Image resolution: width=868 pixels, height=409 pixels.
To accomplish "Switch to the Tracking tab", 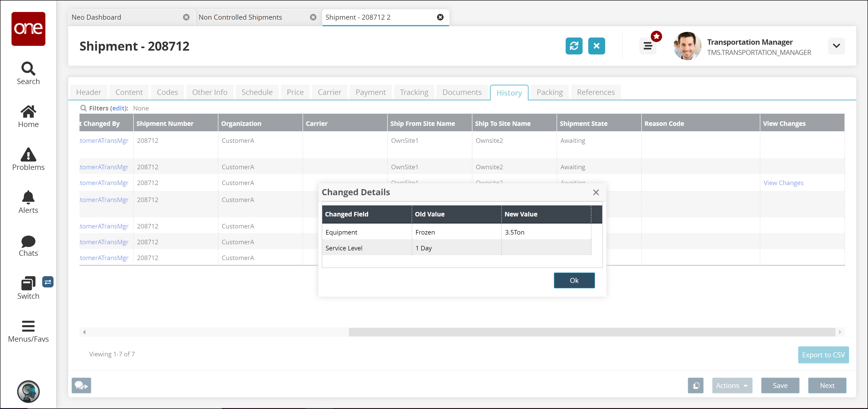I will (414, 92).
